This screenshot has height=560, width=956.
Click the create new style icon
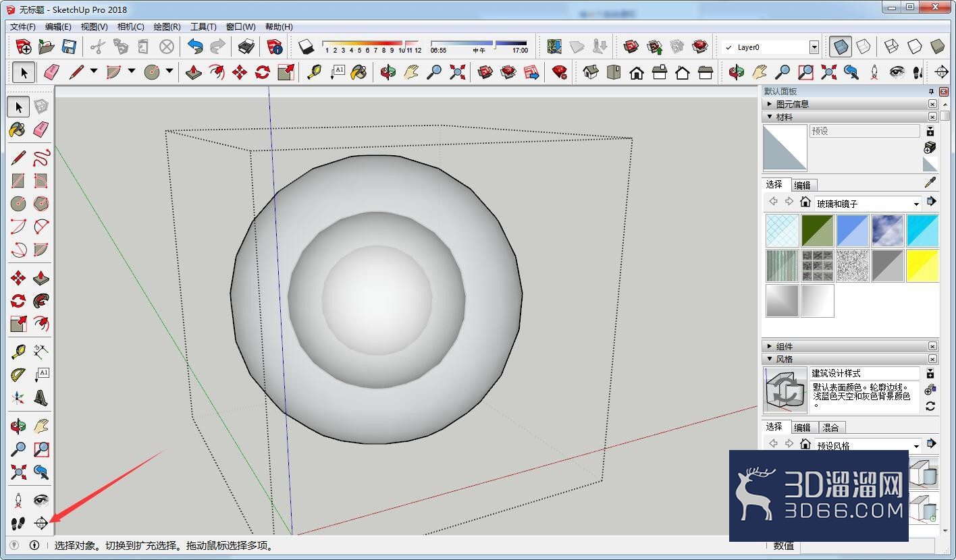(x=930, y=389)
